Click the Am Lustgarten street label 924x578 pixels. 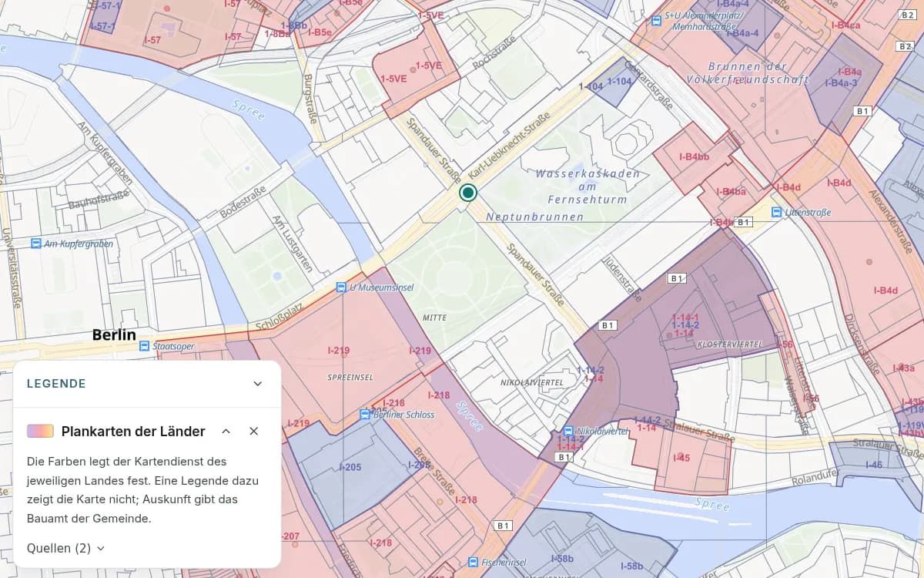point(293,244)
